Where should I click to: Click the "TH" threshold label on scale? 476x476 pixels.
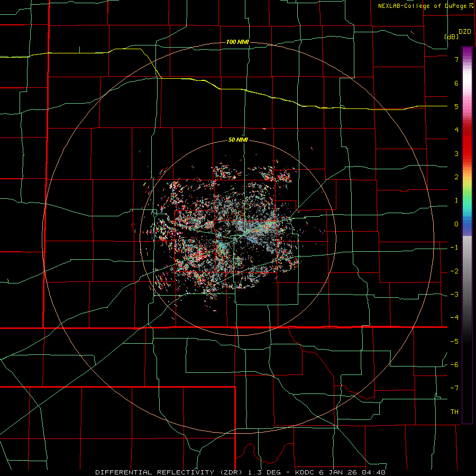pyautogui.click(x=454, y=412)
